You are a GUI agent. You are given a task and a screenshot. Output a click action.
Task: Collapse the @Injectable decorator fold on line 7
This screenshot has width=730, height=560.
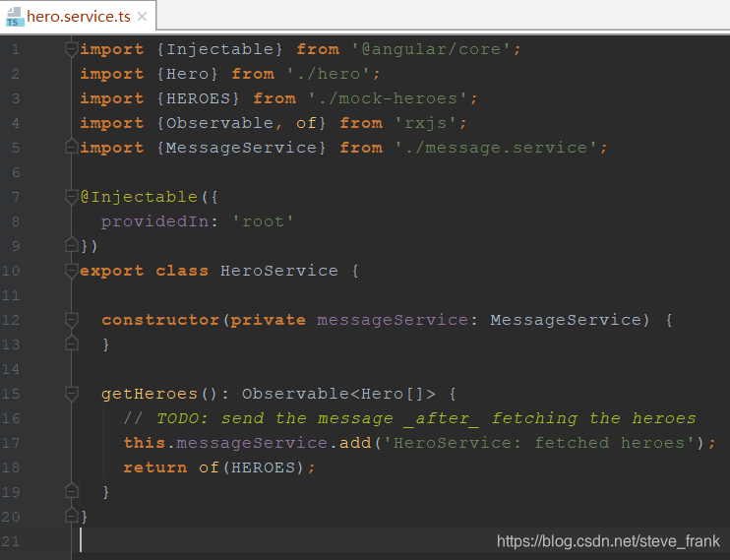71,197
